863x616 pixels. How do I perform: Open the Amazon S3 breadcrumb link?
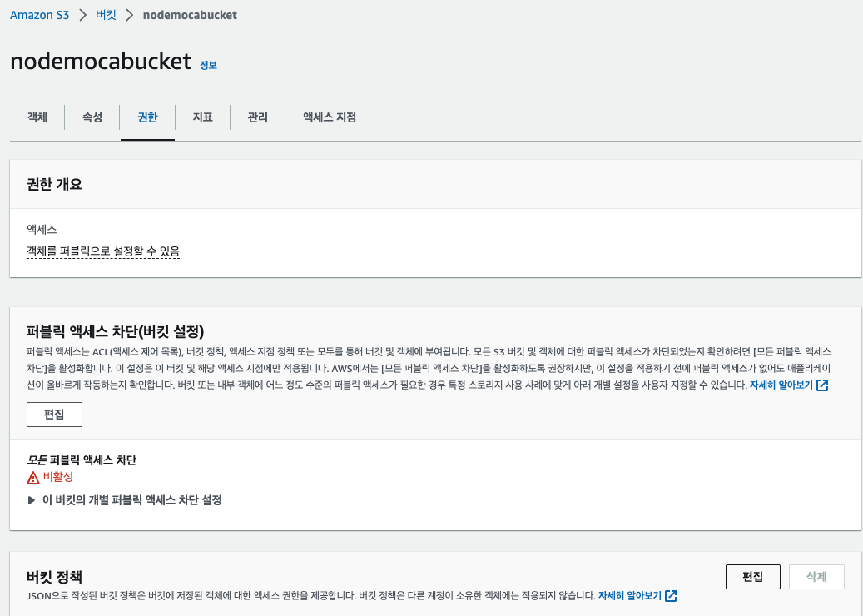click(40, 15)
